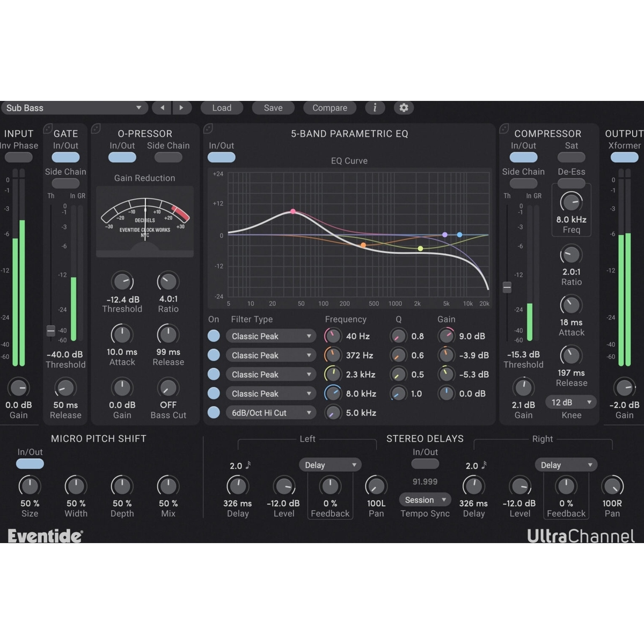Image resolution: width=644 pixels, height=644 pixels.
Task: Toggle the Output Xformer switch
Action: 625,157
